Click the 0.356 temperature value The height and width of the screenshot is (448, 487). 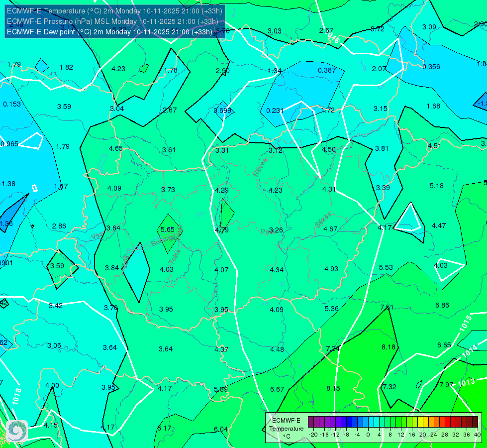431,67
